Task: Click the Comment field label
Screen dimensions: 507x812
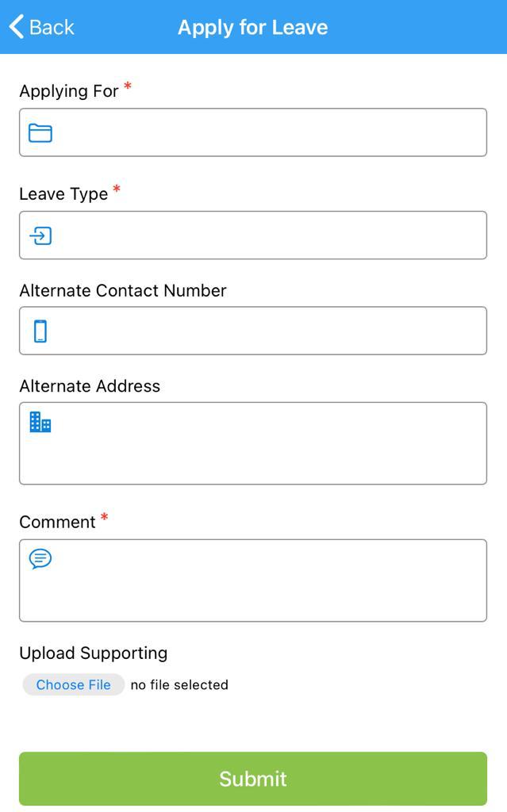Action: (x=57, y=523)
